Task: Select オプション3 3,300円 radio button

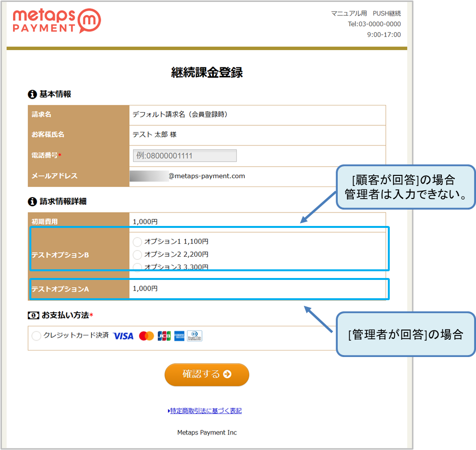Action: pos(137,266)
